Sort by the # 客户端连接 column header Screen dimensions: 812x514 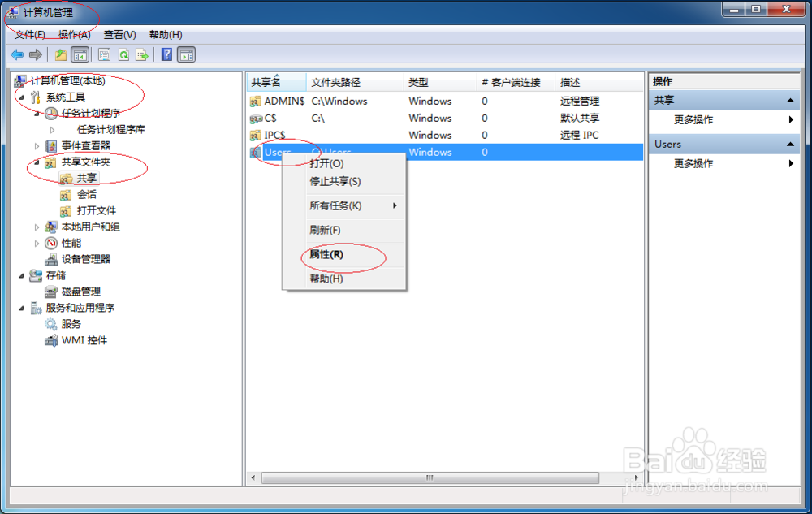pyautogui.click(x=516, y=82)
